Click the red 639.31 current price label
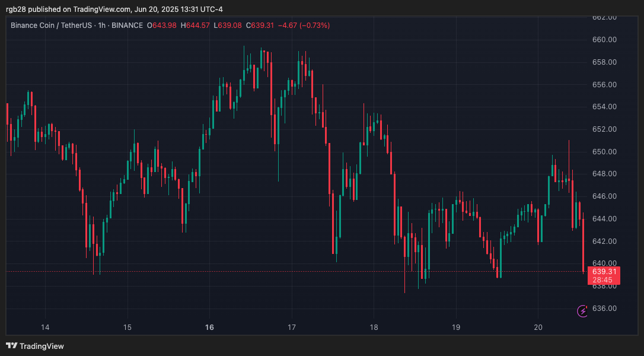This screenshot has width=644, height=356. pos(603,272)
